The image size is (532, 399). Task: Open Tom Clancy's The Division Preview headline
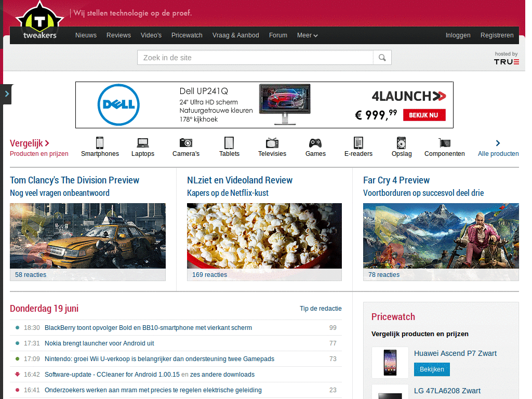[75, 180]
